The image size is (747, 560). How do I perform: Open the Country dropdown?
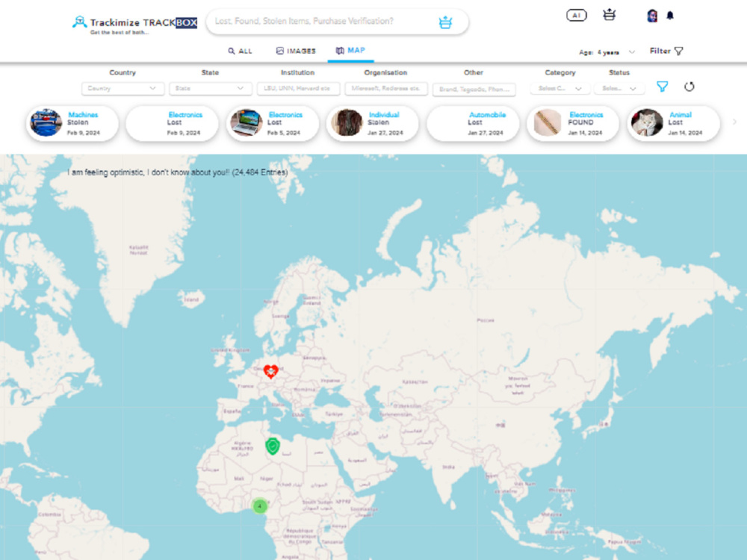click(x=123, y=89)
